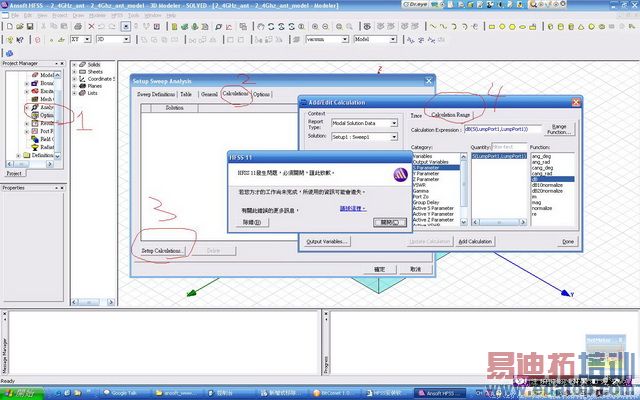640x400 pixels.
Task: Click the right-hand button in HFSS 11 dialog
Action: [x=390, y=222]
